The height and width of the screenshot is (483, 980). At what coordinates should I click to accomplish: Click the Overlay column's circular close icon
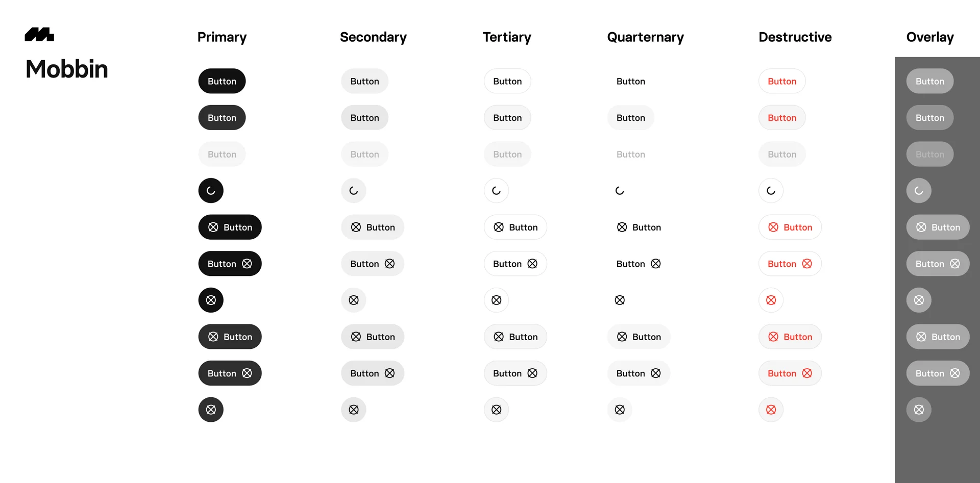click(919, 300)
